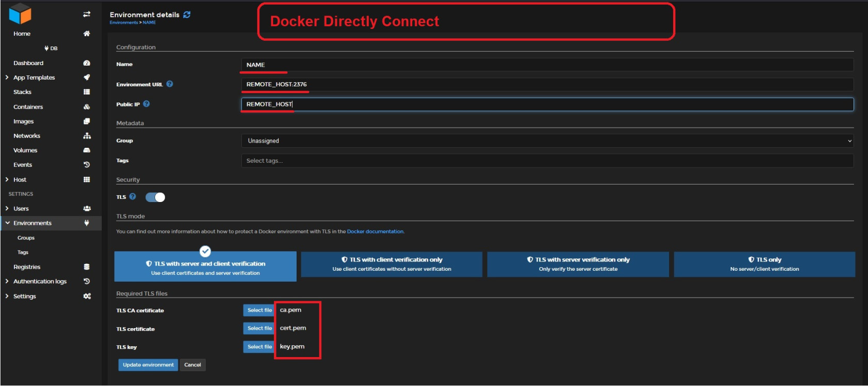Screen dimensions: 868x386
Task: Click the Environments breadcrumb link
Action: pos(124,23)
